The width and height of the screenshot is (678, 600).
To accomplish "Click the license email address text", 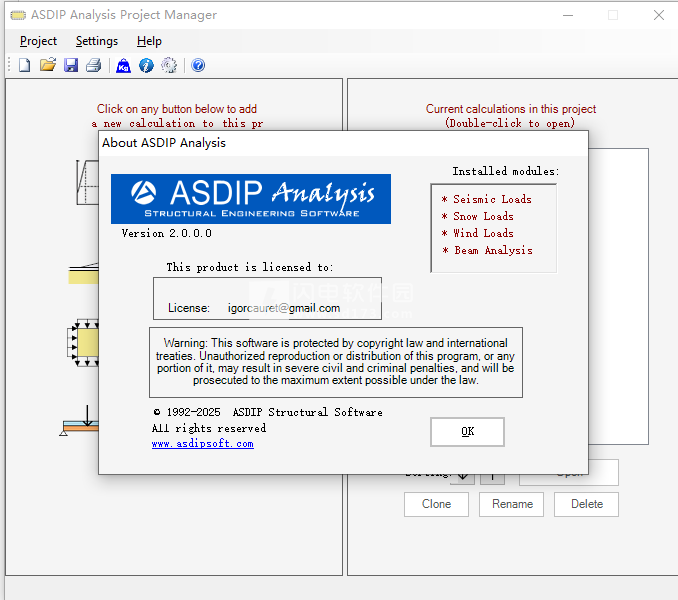I will 284,308.
